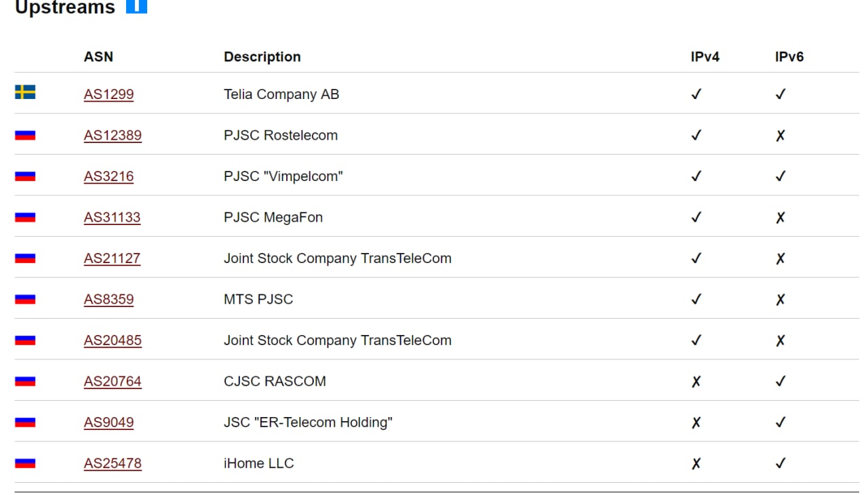Viewport: 868px width, 495px height.
Task: Open the AS12389 Rostelecom ASN link
Action: click(113, 136)
